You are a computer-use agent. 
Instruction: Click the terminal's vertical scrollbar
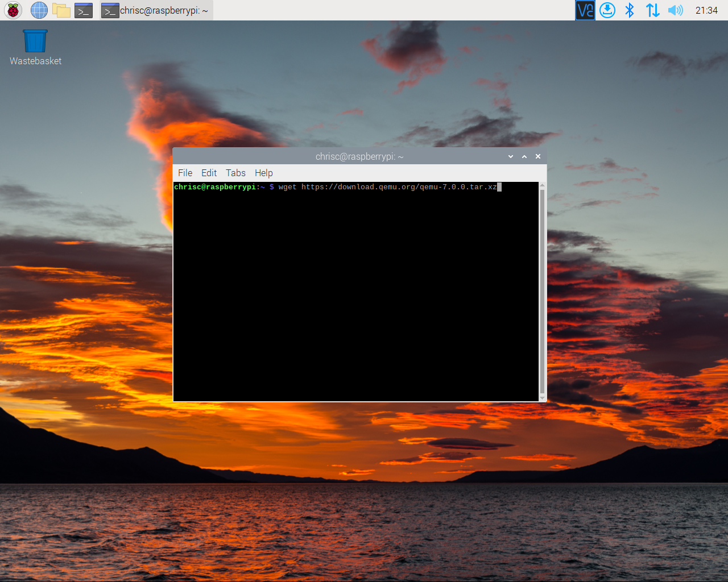542,292
